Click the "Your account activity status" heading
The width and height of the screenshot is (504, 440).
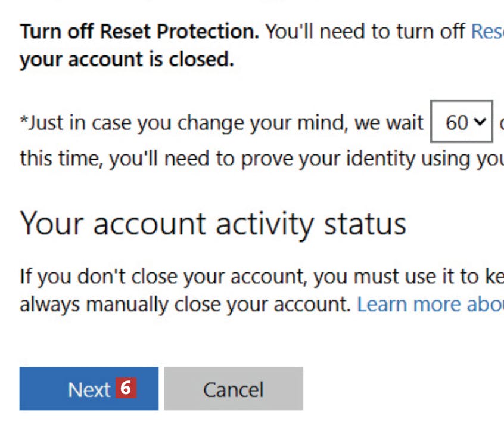[x=213, y=224]
